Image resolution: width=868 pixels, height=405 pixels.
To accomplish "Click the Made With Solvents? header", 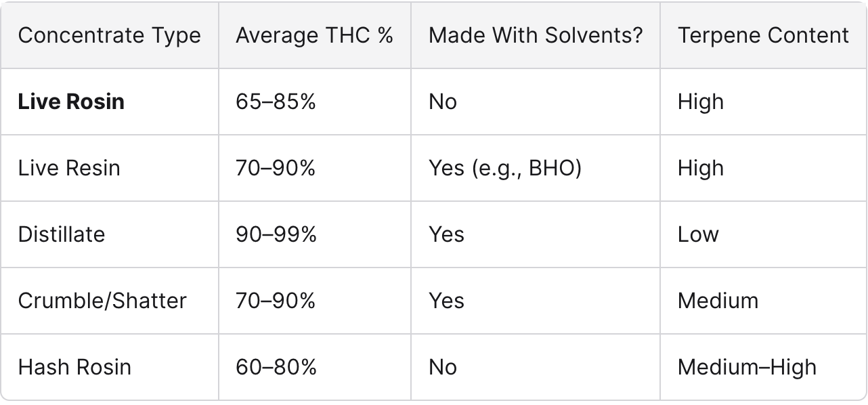I will coord(536,36).
